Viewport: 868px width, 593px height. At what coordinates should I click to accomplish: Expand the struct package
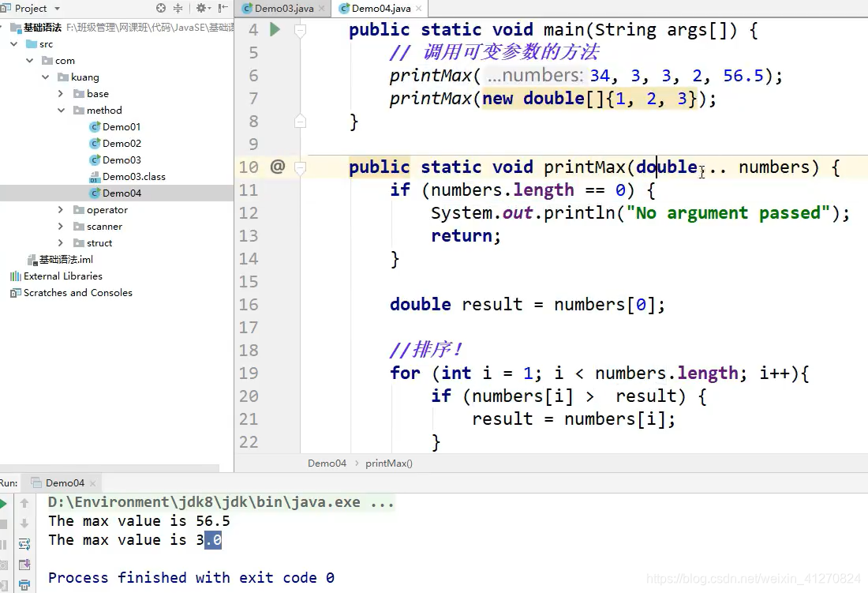(61, 243)
